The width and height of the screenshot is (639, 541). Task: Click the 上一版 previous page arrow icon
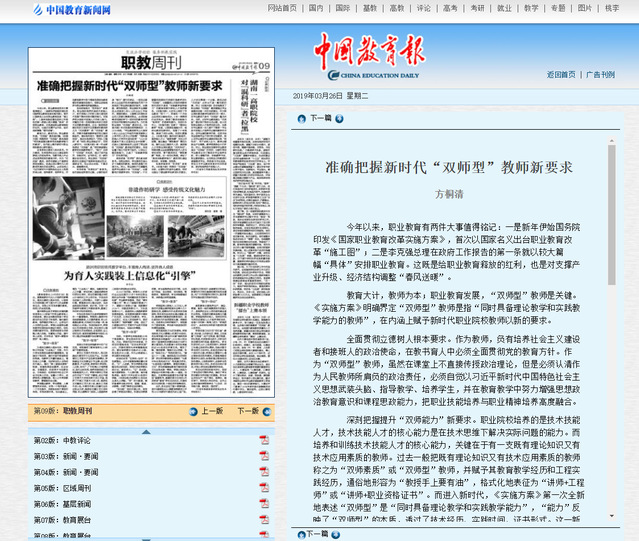click(194, 411)
